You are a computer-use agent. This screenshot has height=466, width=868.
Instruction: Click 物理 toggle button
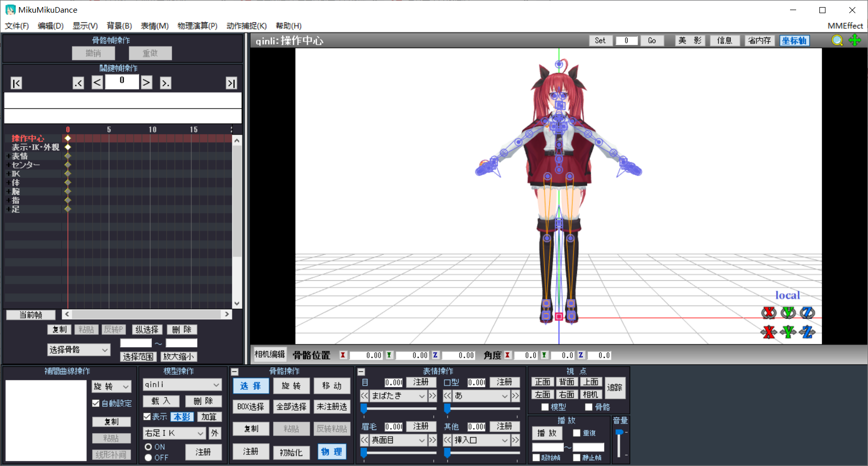coord(332,451)
